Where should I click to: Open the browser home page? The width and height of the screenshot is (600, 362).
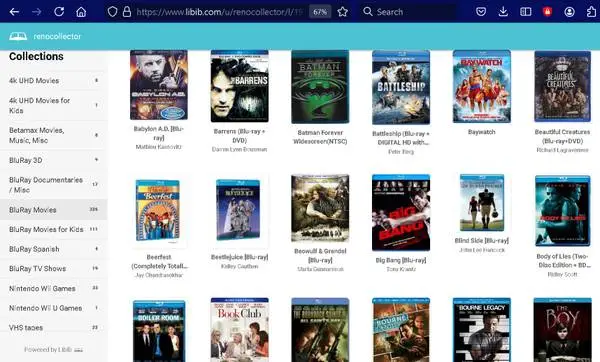81,12
